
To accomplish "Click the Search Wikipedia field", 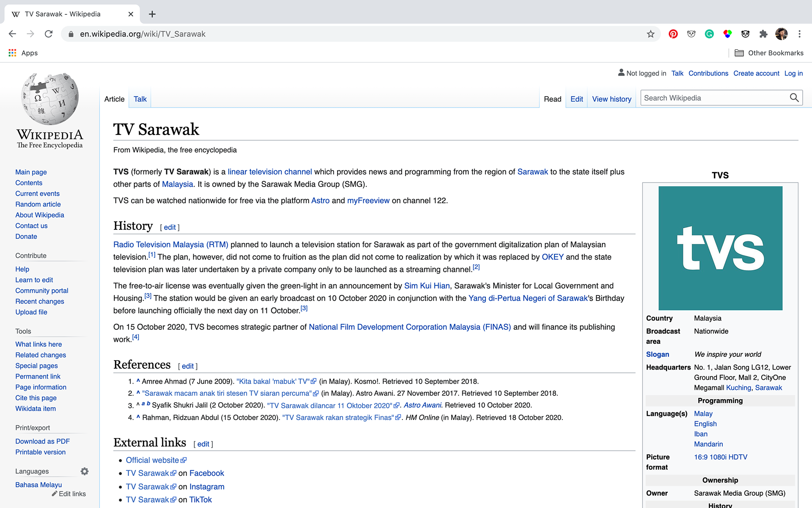I will (715, 98).
